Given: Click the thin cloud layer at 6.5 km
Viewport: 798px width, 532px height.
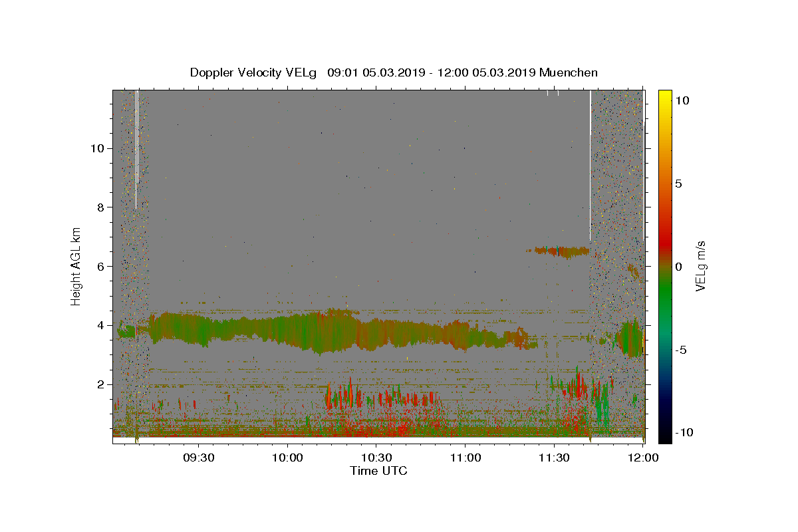Looking at the screenshot, I should pyautogui.click(x=559, y=251).
